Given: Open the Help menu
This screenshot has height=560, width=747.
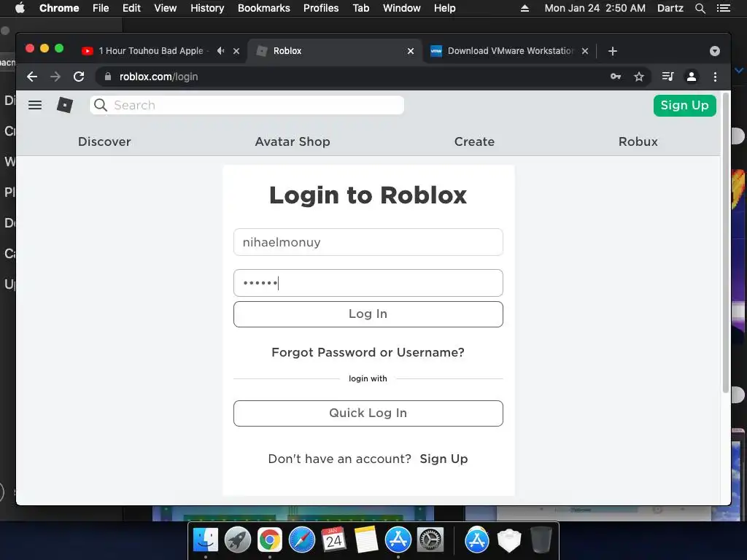Looking at the screenshot, I should pos(444,8).
